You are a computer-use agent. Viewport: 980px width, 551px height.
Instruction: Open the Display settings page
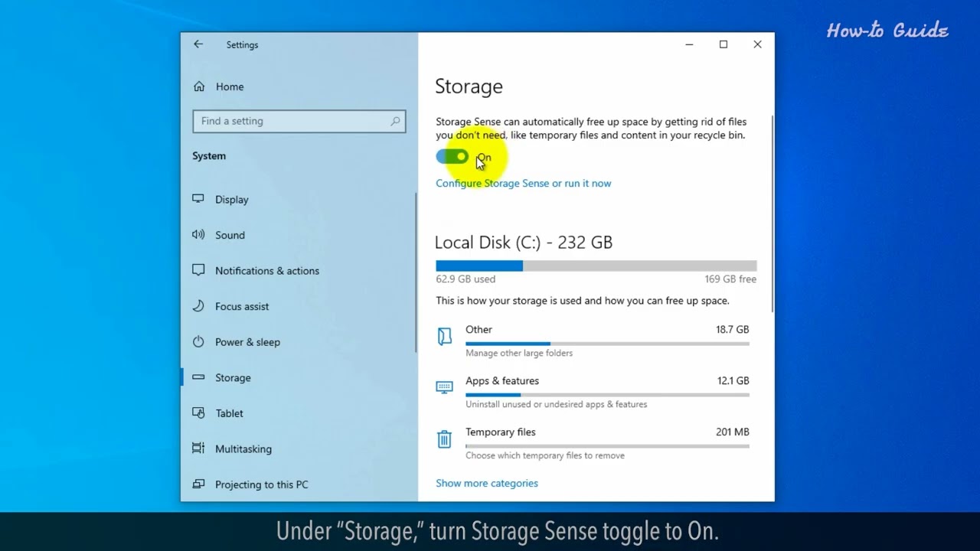click(232, 199)
